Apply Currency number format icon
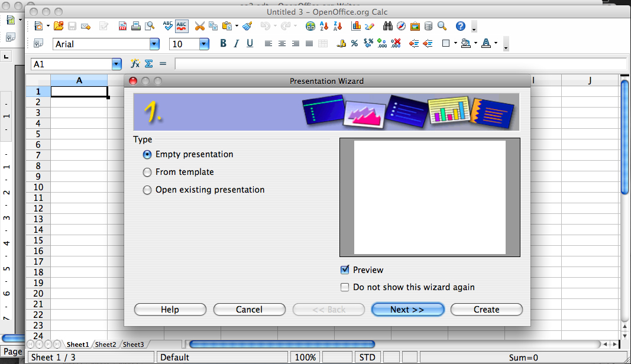 (341, 44)
